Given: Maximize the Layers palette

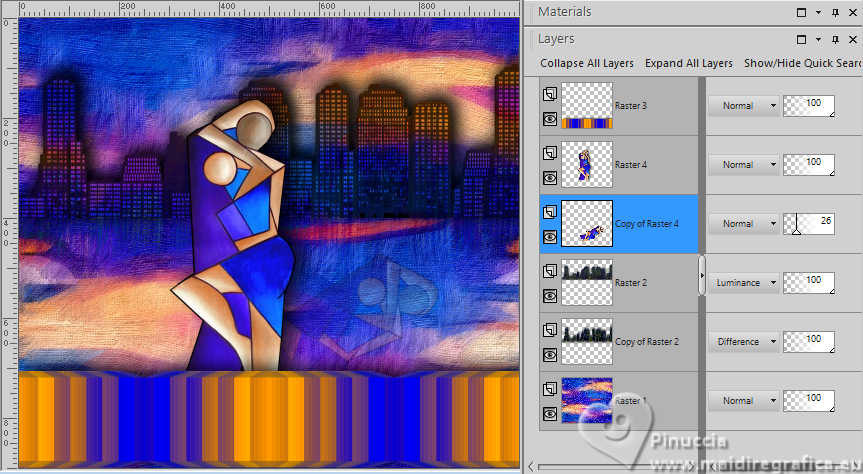Looking at the screenshot, I should [801, 39].
